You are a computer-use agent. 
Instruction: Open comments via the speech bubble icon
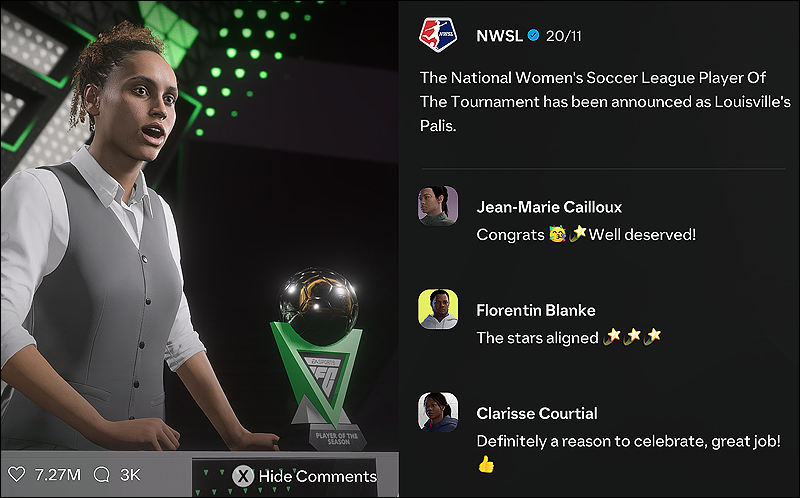(x=102, y=475)
